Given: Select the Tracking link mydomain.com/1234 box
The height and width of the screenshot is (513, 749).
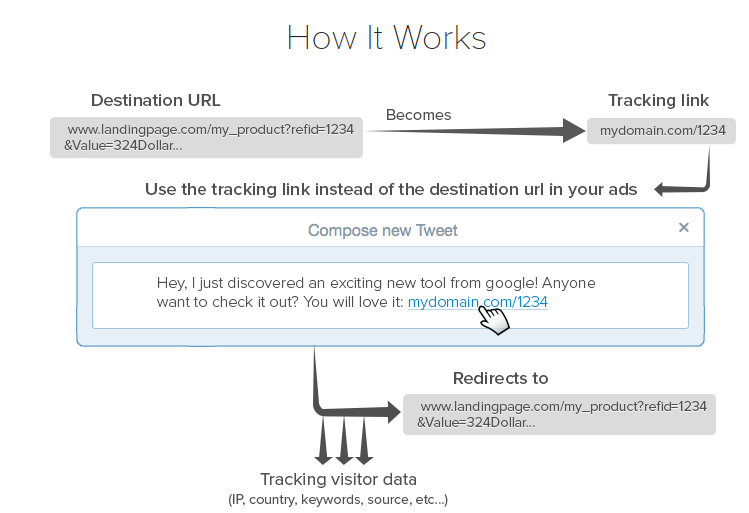Looking at the screenshot, I should [661, 130].
